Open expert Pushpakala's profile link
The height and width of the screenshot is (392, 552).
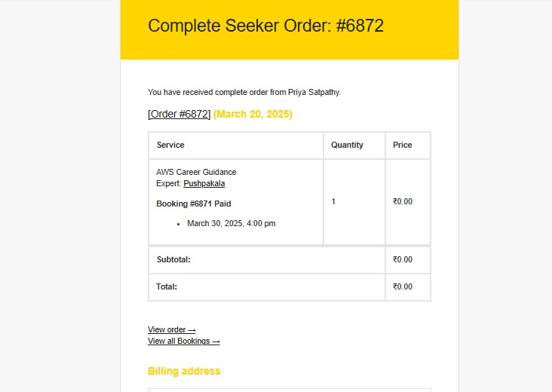click(x=204, y=183)
